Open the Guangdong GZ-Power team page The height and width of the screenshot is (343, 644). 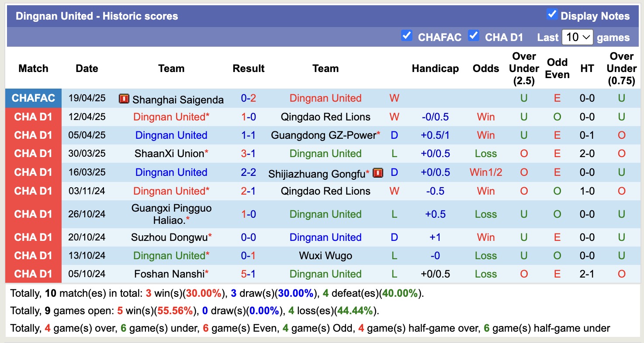(x=323, y=135)
